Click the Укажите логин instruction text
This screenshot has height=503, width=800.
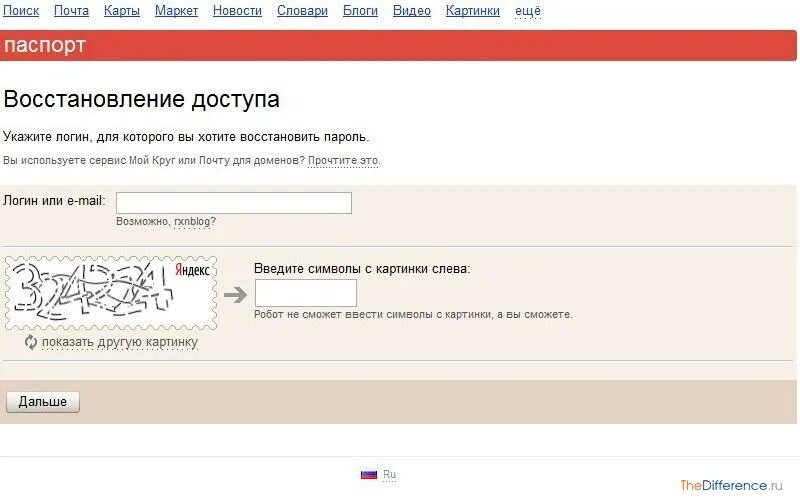186,137
